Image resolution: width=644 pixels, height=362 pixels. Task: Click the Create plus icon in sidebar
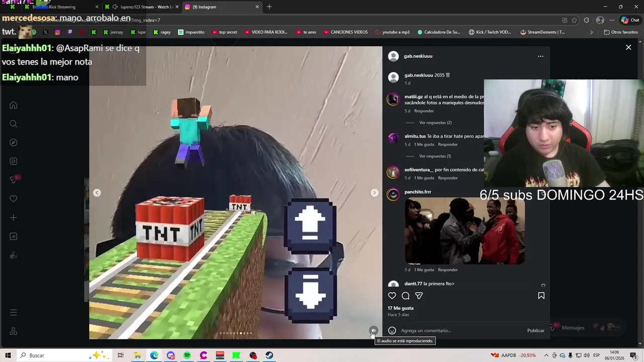[14, 218]
